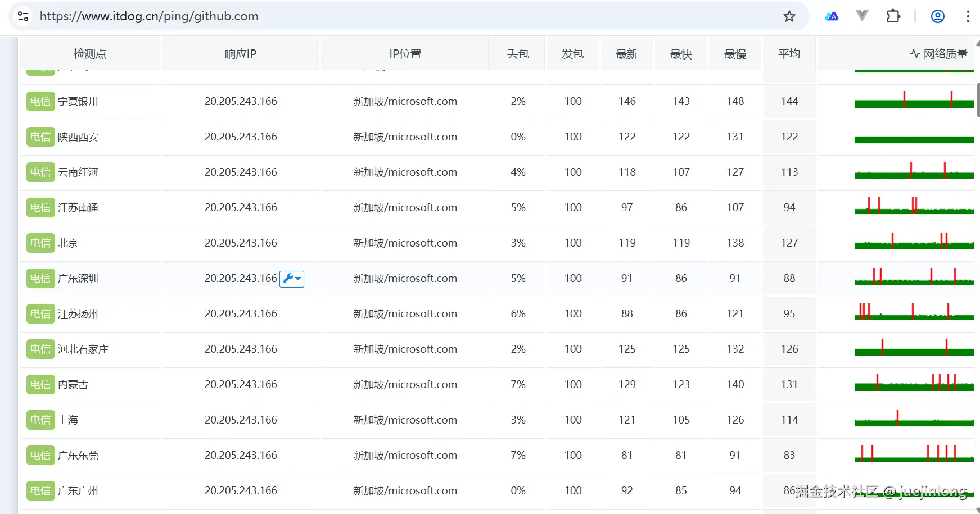Open the Chrome three-dot menu
The width and height of the screenshot is (980, 514).
(x=968, y=16)
